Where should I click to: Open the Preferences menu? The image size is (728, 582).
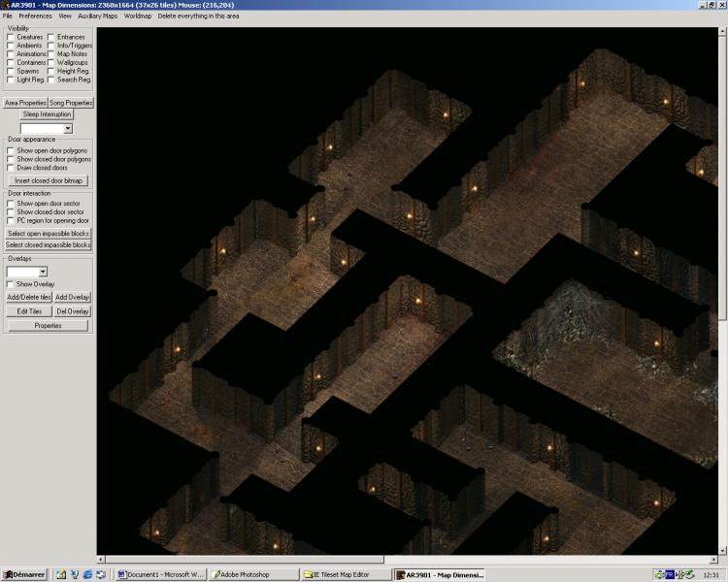tap(35, 16)
